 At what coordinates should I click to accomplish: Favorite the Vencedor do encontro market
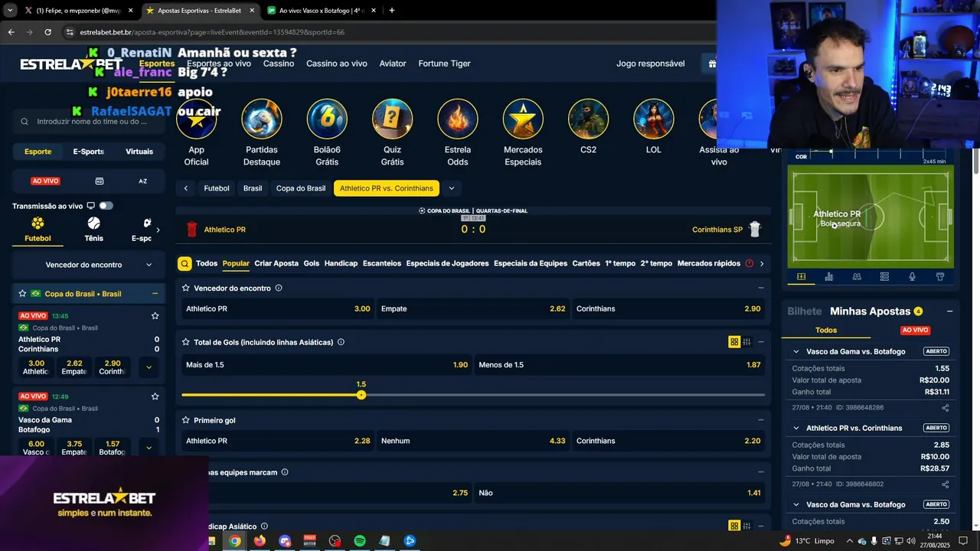(x=186, y=288)
